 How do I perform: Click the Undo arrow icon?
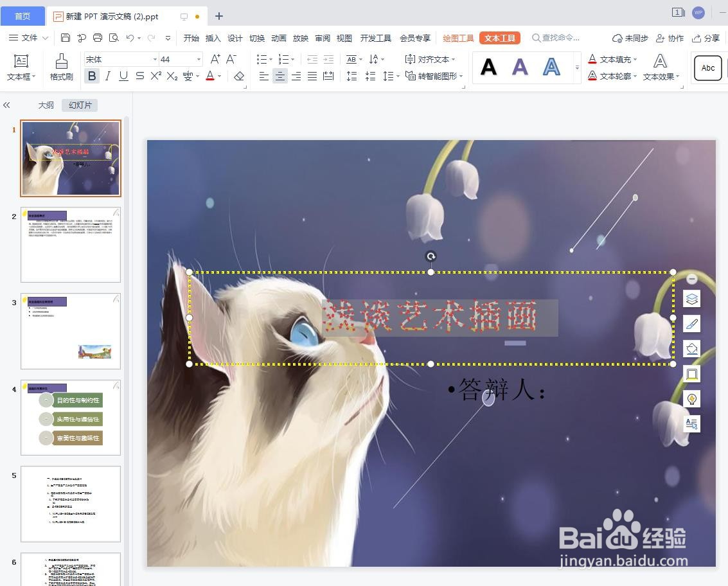click(x=130, y=38)
